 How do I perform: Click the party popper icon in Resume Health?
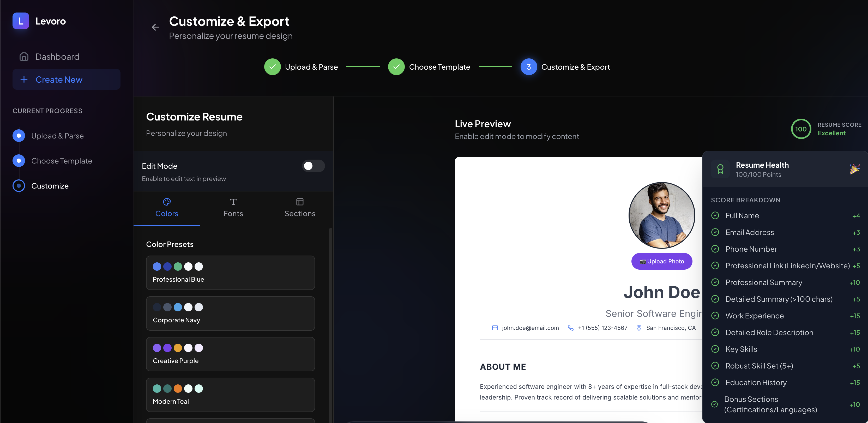tap(855, 169)
